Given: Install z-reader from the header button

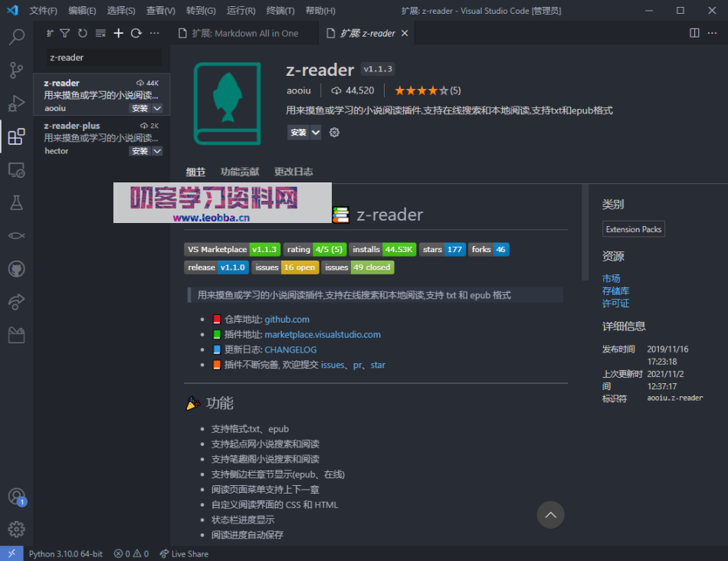Looking at the screenshot, I should tap(298, 133).
